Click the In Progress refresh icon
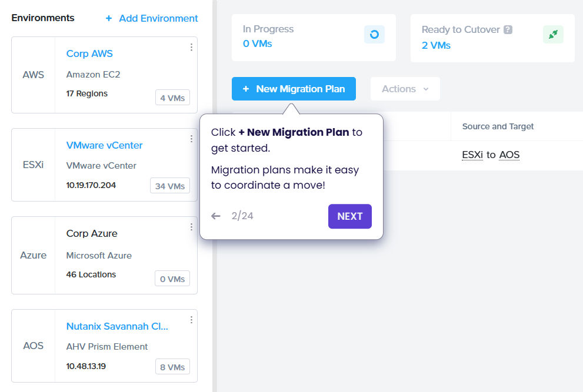This screenshot has height=392, width=583. pyautogui.click(x=374, y=35)
